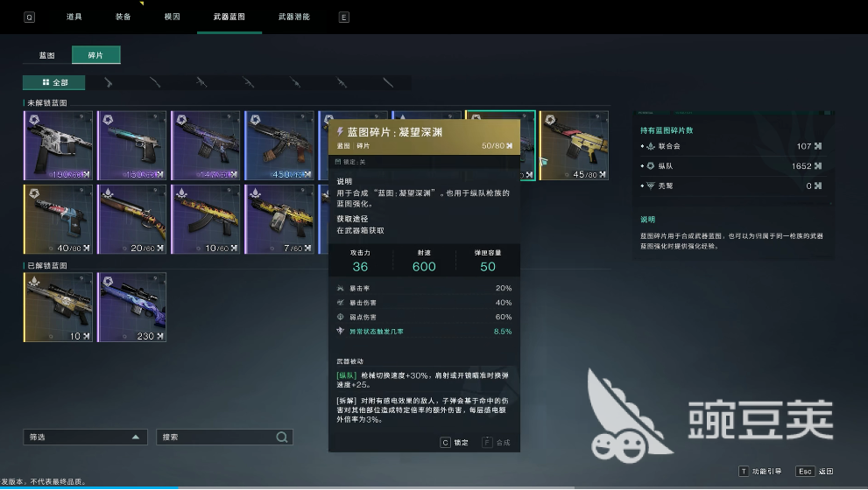This screenshot has width=868, height=490.
Task: Click the lightning icon beside 蓝图碎片:凝望深渊
Action: (340, 131)
